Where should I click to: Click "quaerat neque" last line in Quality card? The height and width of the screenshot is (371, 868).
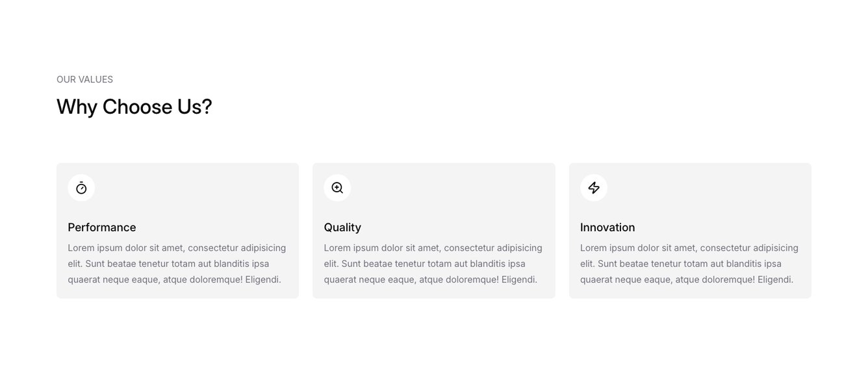click(x=430, y=279)
